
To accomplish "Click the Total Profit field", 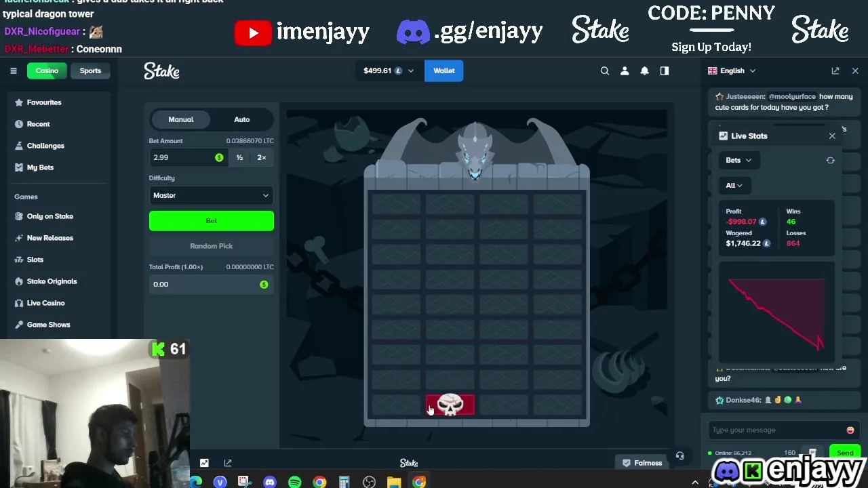I will 212,284.
